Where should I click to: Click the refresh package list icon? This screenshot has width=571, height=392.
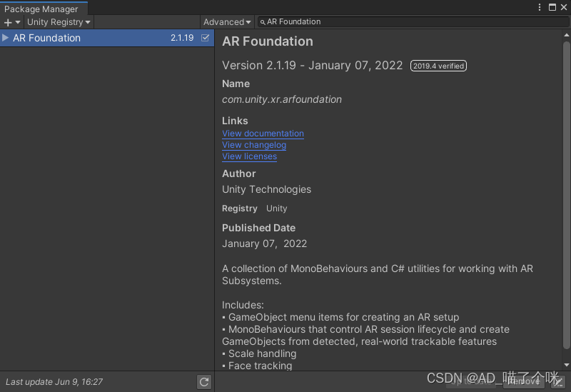pos(204,382)
